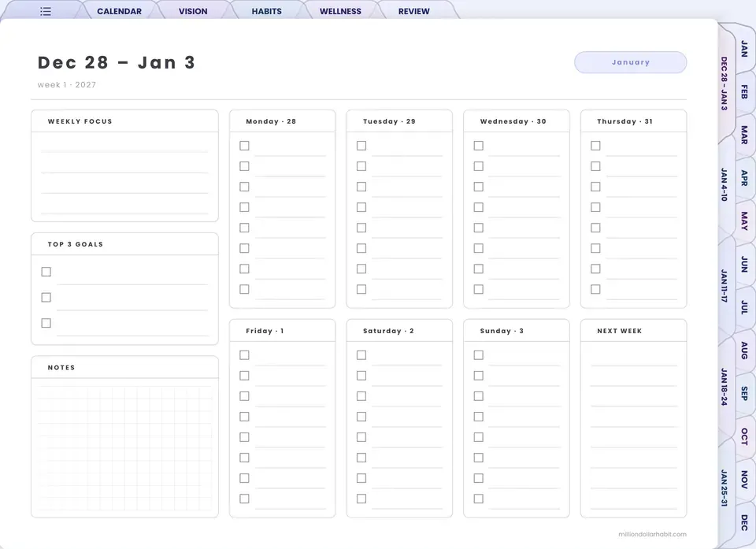Click the Monday · 28 header
This screenshot has width=756, height=549.
271,121
